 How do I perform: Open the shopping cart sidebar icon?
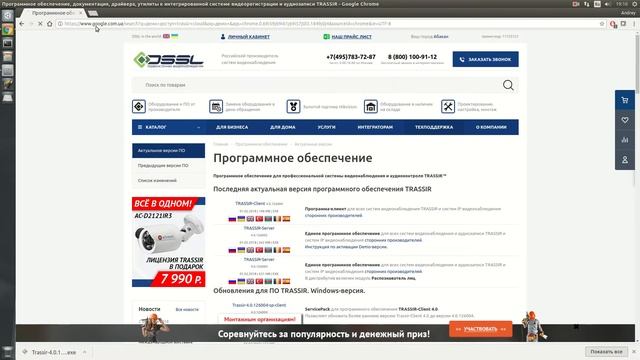[625, 100]
